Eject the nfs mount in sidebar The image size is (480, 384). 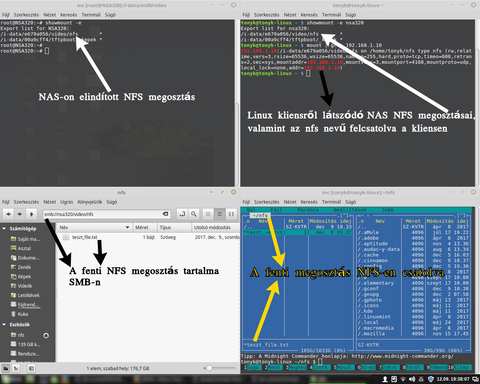tap(46, 335)
